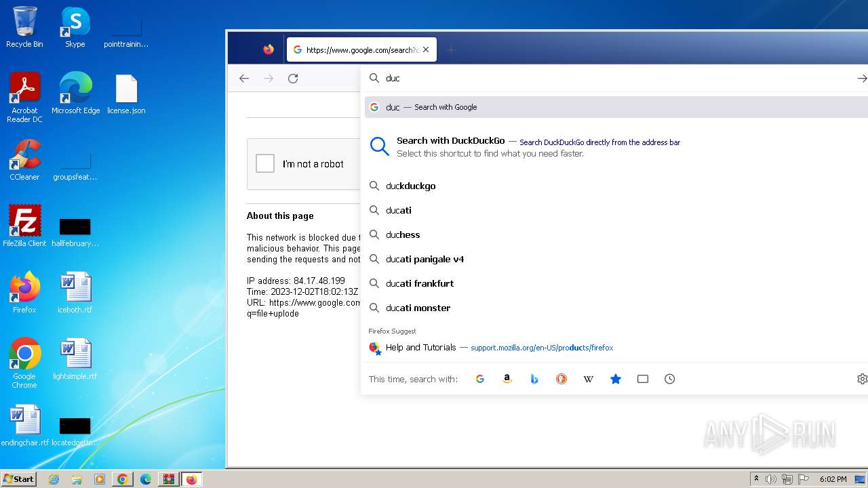This screenshot has height=488, width=868.
Task: Select the pointtrainin desktop file
Action: [126, 32]
